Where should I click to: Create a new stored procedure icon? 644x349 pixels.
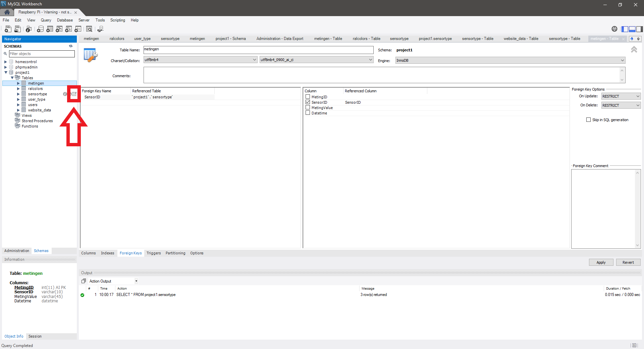tap(68, 29)
